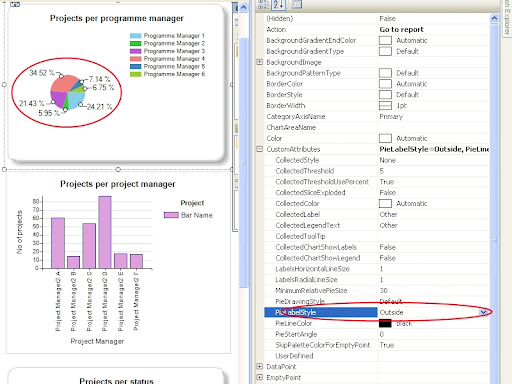Click the 24.21 % pie label

99,107
